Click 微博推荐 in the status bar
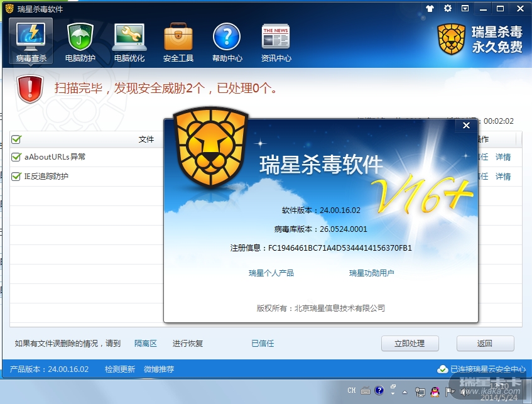The height and width of the screenshot is (404, 532). pyautogui.click(x=159, y=369)
